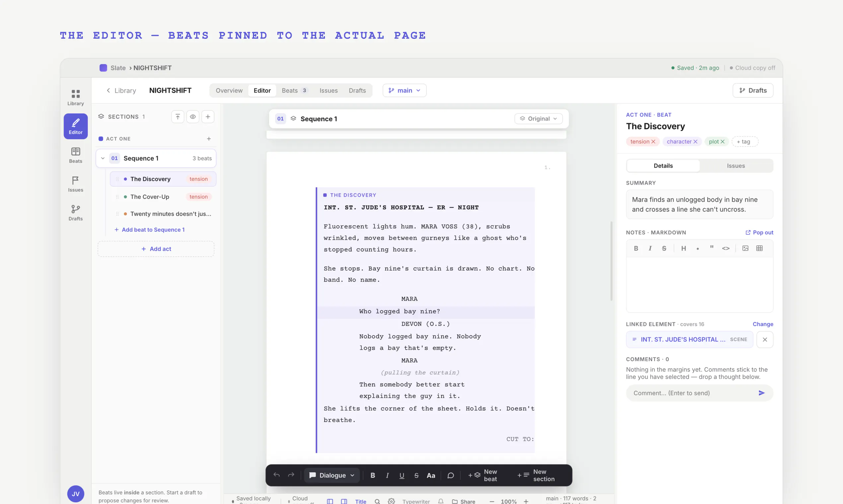Remove the plot tag
843x504 pixels.
pyautogui.click(x=722, y=142)
